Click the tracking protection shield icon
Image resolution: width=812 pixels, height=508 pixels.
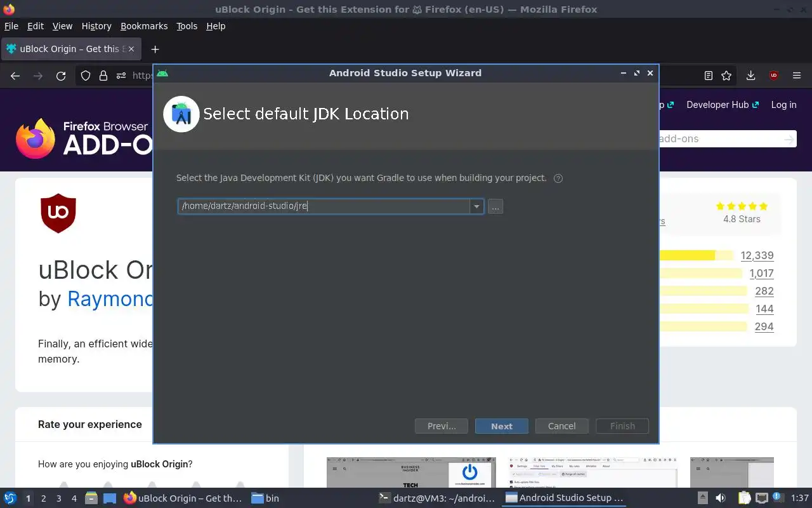86,76
